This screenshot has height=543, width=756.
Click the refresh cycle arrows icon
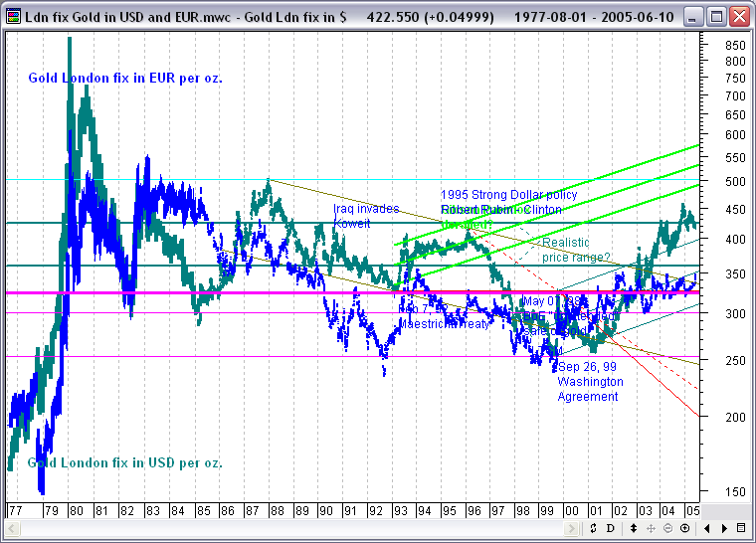[593, 527]
